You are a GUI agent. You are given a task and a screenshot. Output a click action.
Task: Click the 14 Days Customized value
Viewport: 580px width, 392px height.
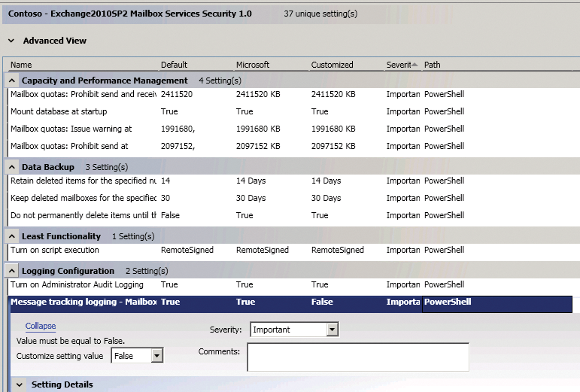(x=326, y=181)
